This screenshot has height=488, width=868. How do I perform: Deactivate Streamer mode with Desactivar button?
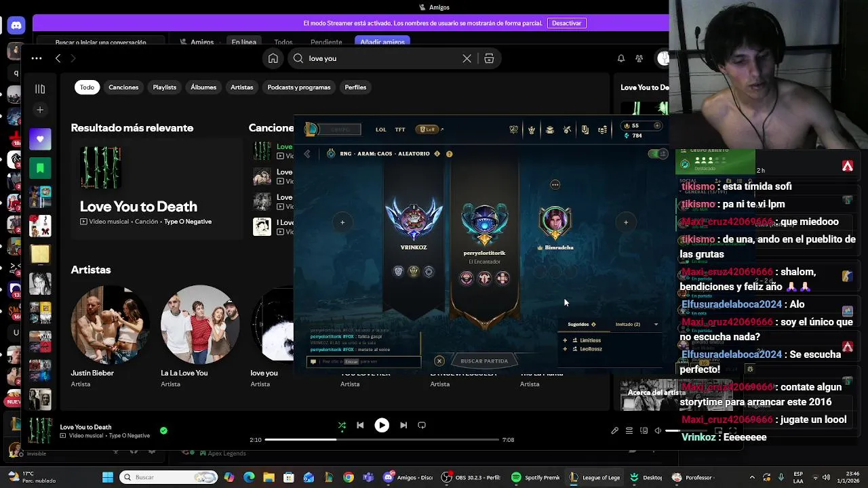566,23
